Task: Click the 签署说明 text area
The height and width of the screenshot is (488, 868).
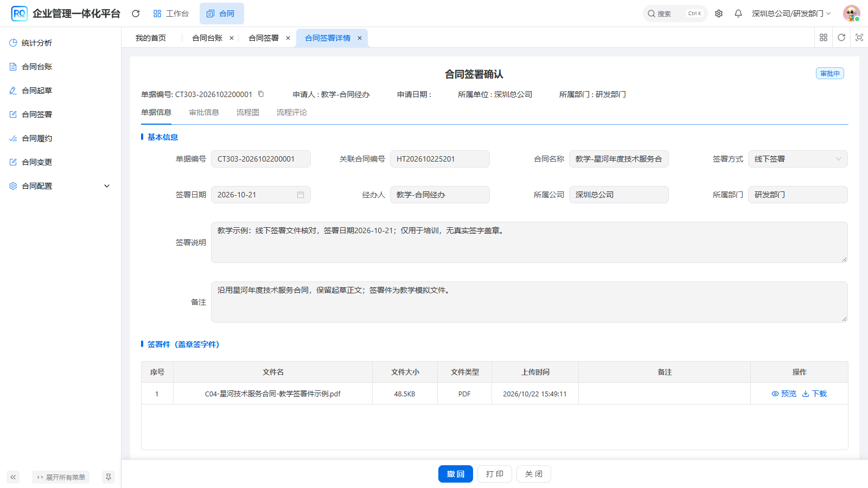Action: pyautogui.click(x=529, y=242)
